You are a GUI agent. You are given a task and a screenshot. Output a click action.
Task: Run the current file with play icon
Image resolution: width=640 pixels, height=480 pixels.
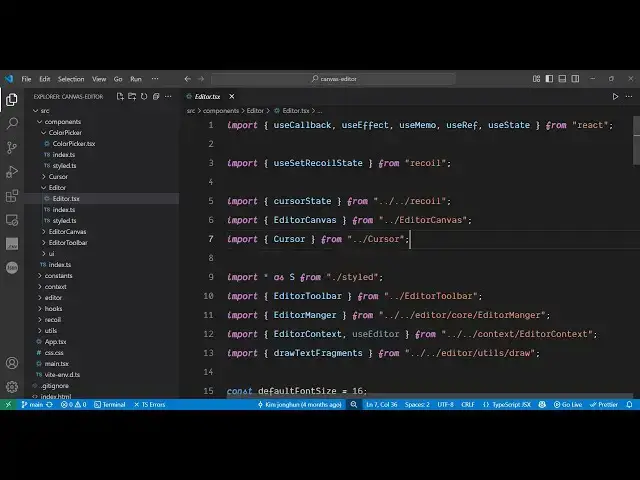pyautogui.click(x=615, y=96)
